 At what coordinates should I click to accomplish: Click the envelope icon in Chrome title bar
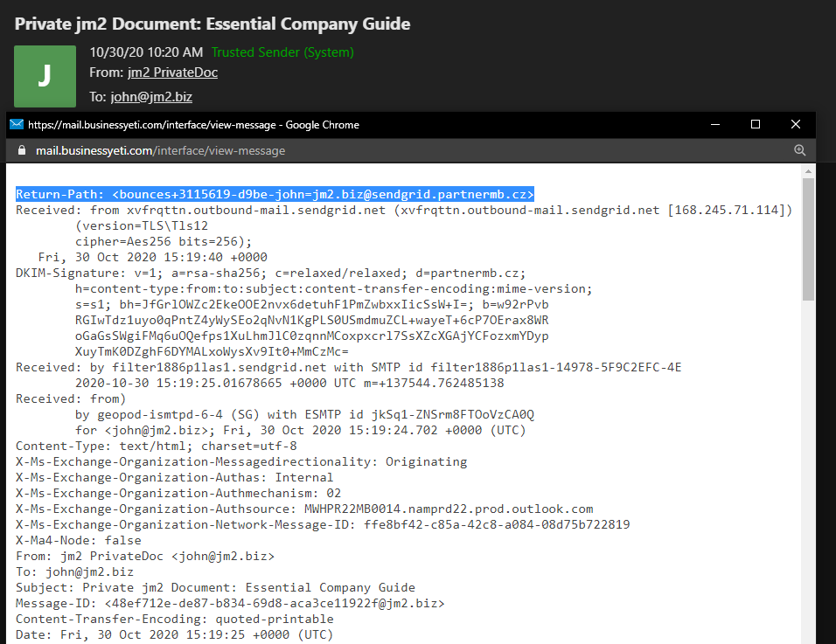click(16, 125)
